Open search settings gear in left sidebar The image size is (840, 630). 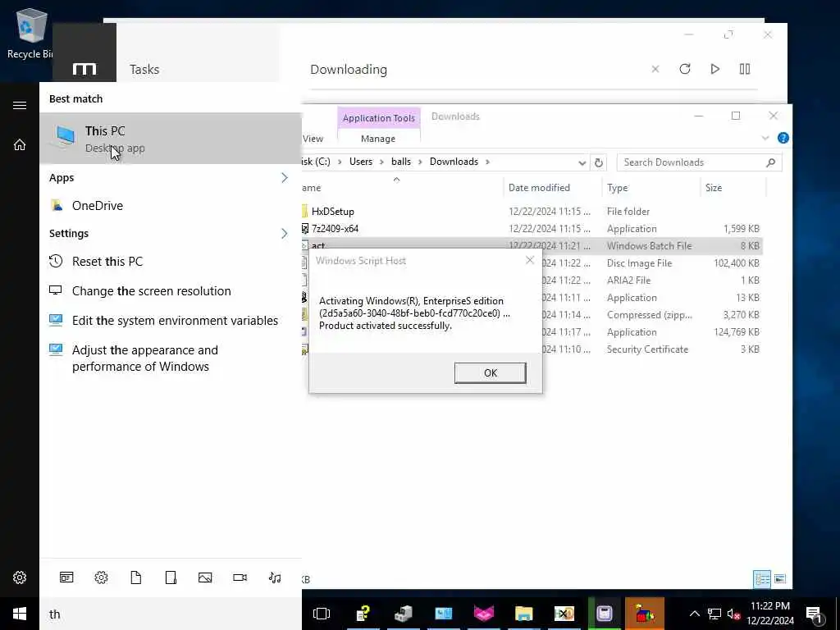point(20,577)
